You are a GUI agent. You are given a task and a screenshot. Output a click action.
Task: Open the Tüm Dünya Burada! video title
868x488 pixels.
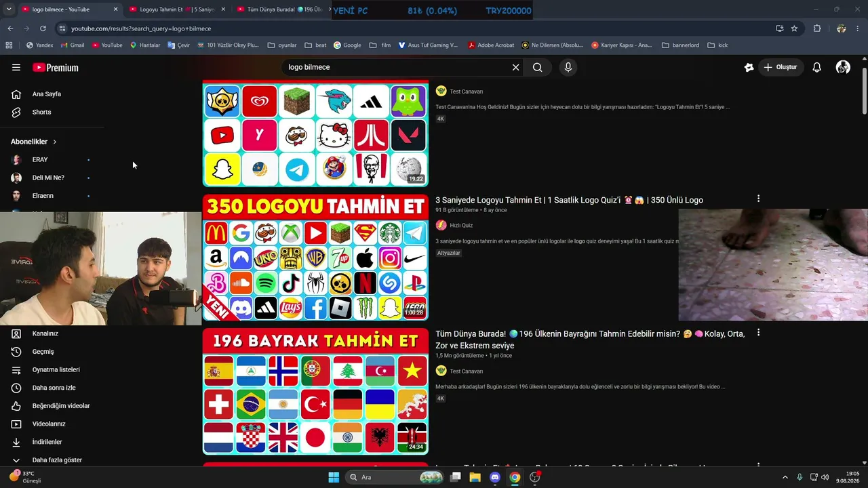tap(590, 340)
